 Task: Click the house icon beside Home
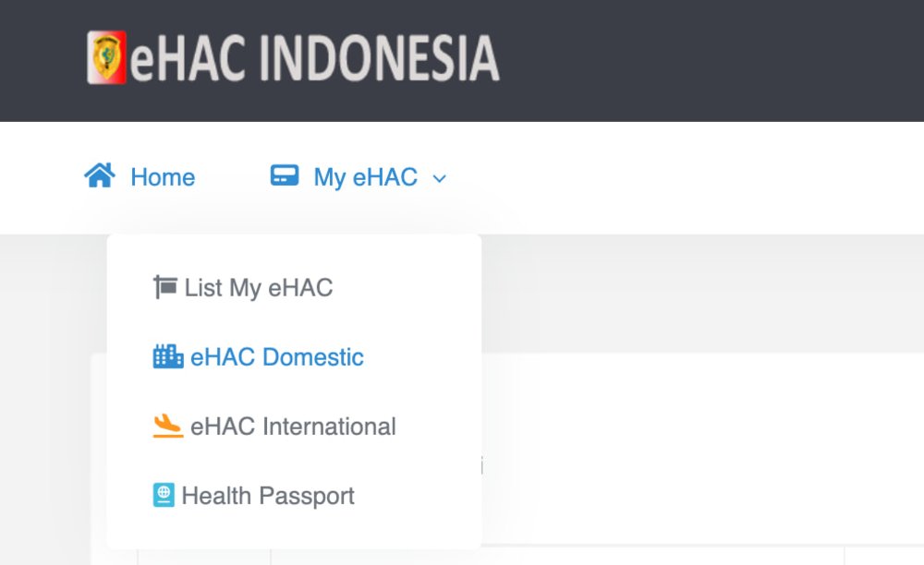pyautogui.click(x=98, y=174)
